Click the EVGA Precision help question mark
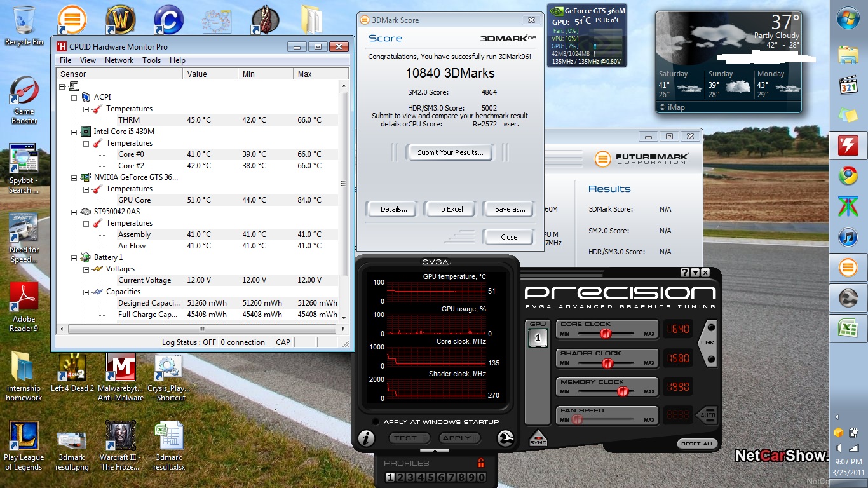Viewport: 868px width, 488px height. [x=685, y=273]
